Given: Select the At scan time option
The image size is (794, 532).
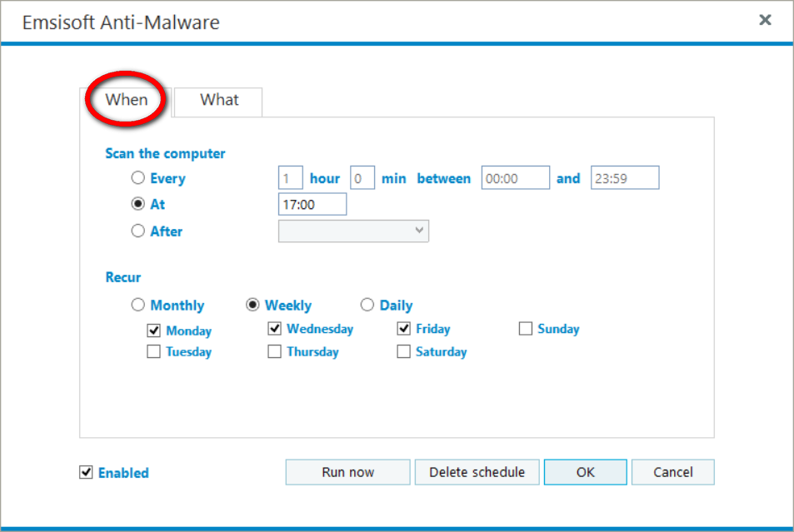Looking at the screenshot, I should pyautogui.click(x=137, y=203).
